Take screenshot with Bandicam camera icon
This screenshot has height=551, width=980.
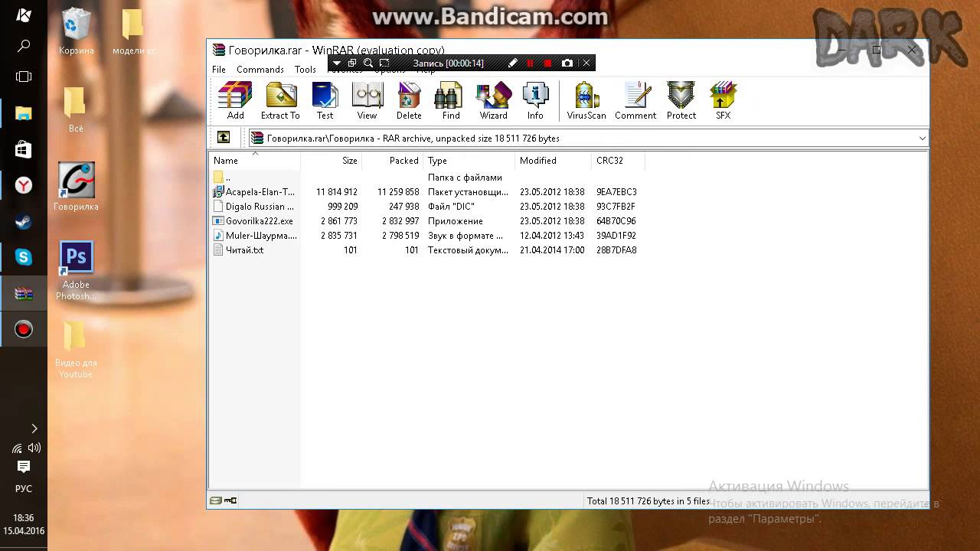tap(567, 64)
